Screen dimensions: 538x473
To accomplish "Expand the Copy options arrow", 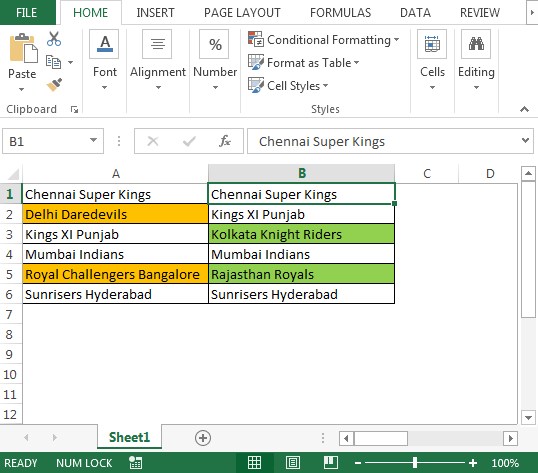I will pos(70,62).
